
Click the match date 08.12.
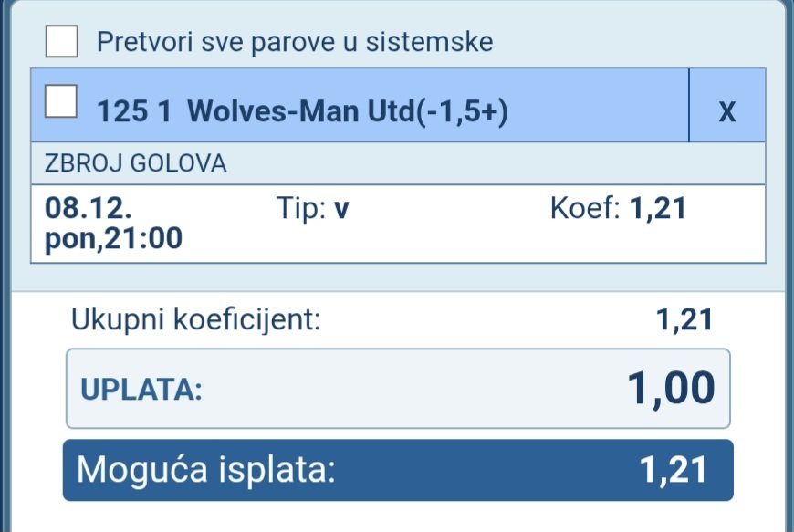pos(89,209)
